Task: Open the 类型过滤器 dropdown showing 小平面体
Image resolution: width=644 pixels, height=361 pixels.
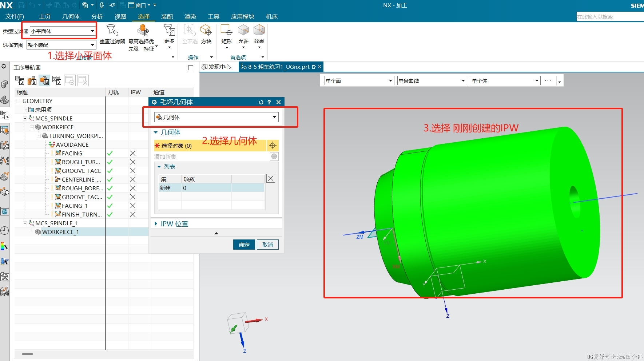Action: pos(63,31)
